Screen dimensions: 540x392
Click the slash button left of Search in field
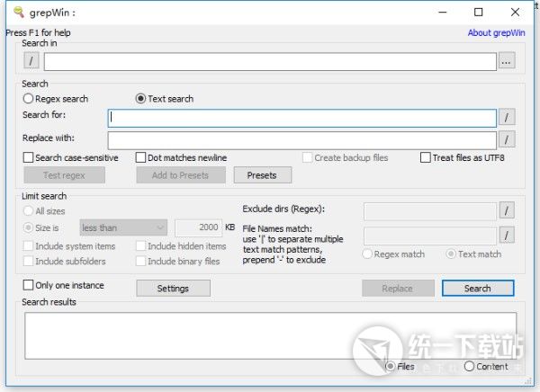pos(31,61)
